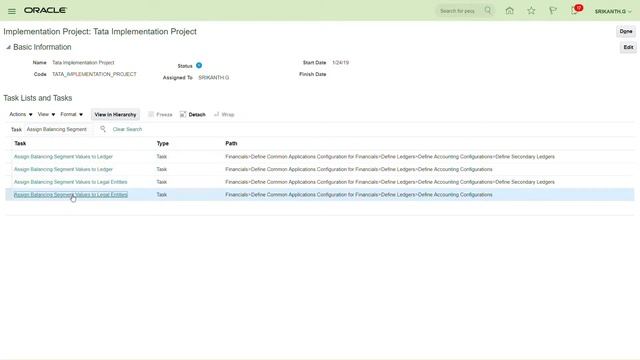640x360 pixels.
Task: Go to Home via house icon
Action: (509, 11)
